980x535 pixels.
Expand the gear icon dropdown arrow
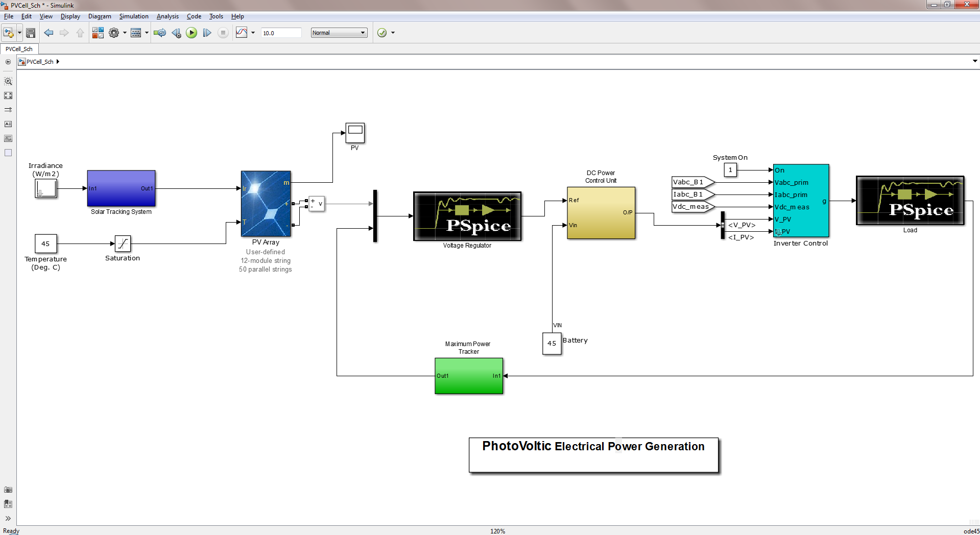tap(125, 33)
